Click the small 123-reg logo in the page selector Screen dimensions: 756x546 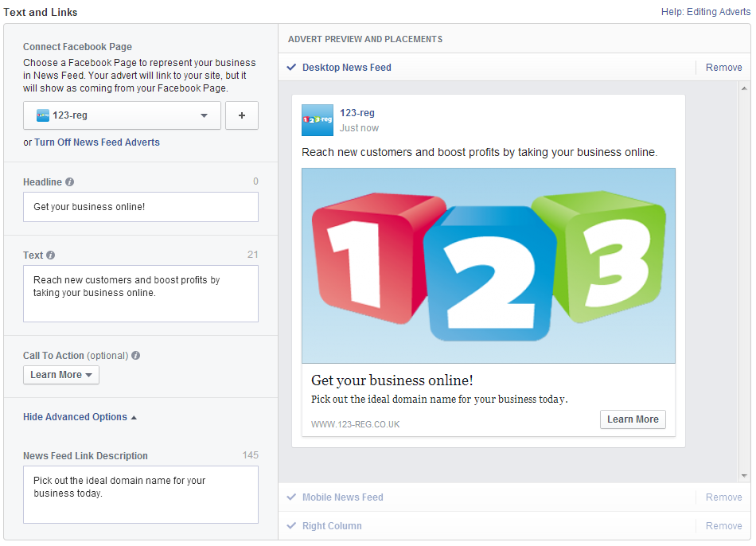coord(43,115)
